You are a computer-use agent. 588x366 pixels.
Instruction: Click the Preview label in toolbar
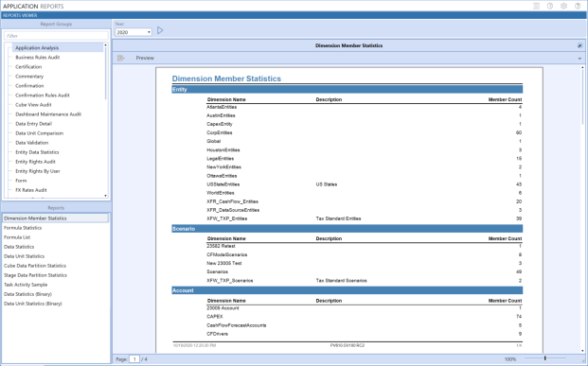145,58
